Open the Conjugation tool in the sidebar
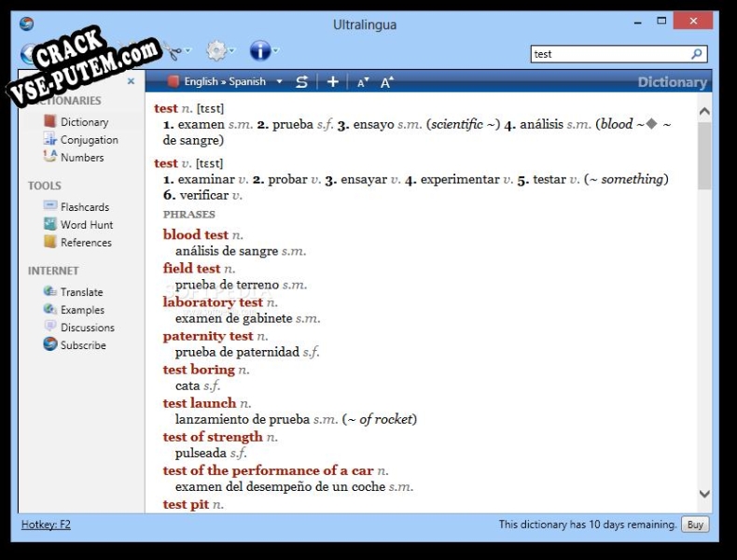 89,140
